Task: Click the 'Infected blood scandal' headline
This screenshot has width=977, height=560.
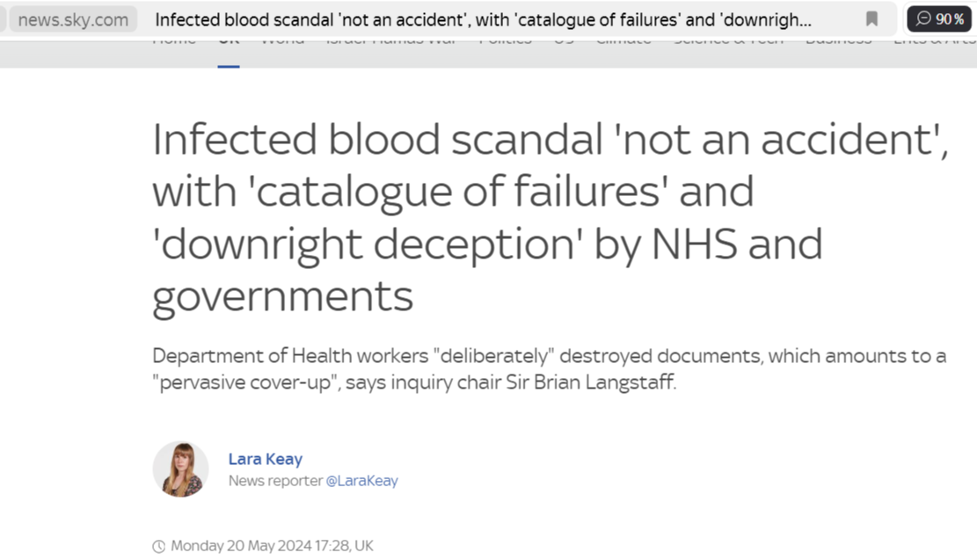Action: point(550,217)
